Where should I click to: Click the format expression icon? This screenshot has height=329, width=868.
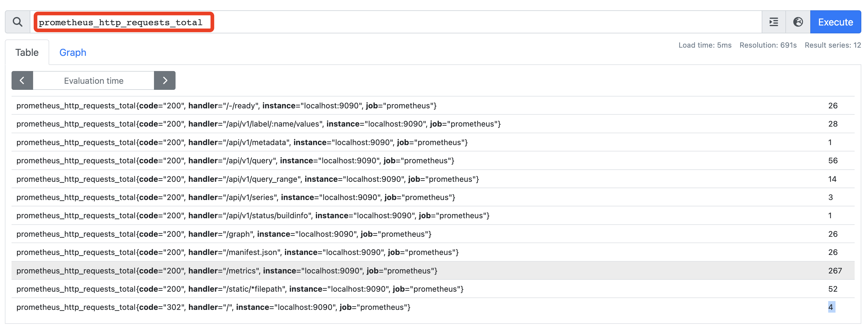point(774,22)
